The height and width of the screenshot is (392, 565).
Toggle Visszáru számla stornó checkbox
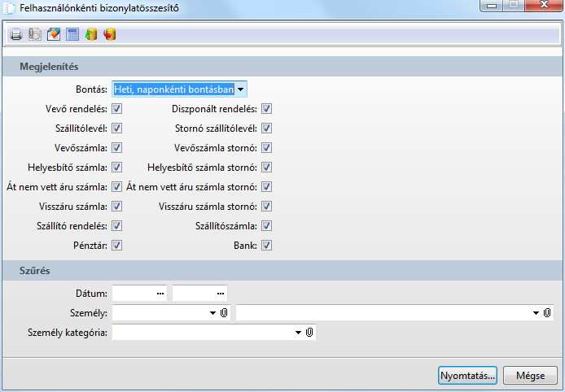coord(267,207)
